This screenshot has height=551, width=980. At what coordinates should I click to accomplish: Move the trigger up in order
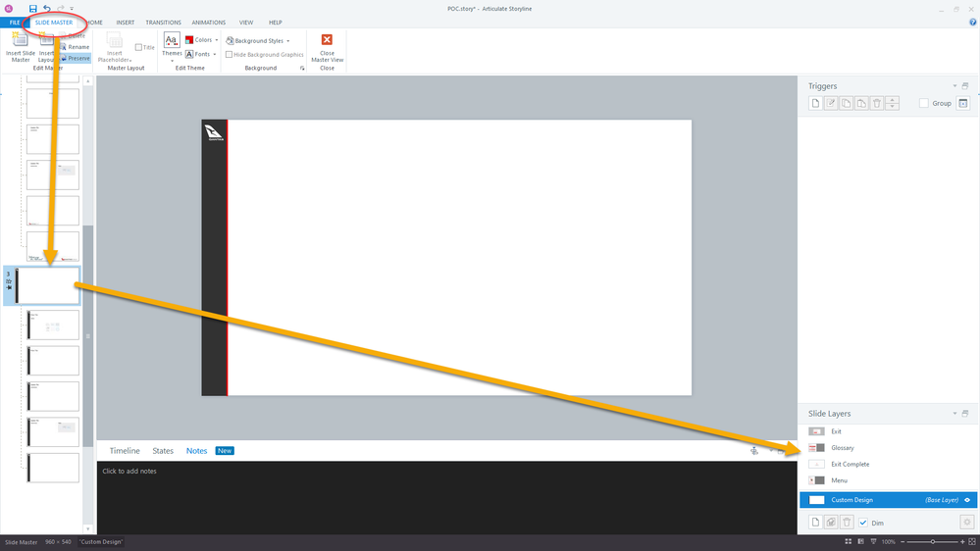coord(893,100)
